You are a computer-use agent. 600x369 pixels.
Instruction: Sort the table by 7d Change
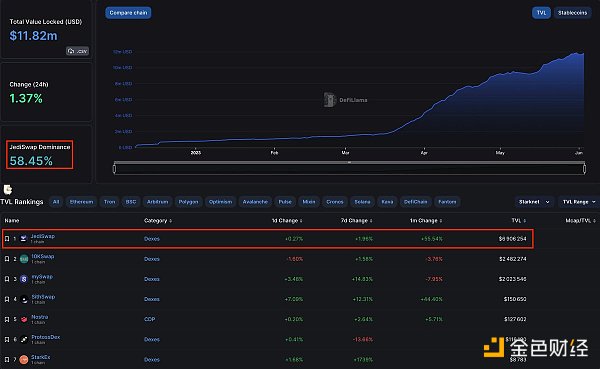pyautogui.click(x=356, y=220)
